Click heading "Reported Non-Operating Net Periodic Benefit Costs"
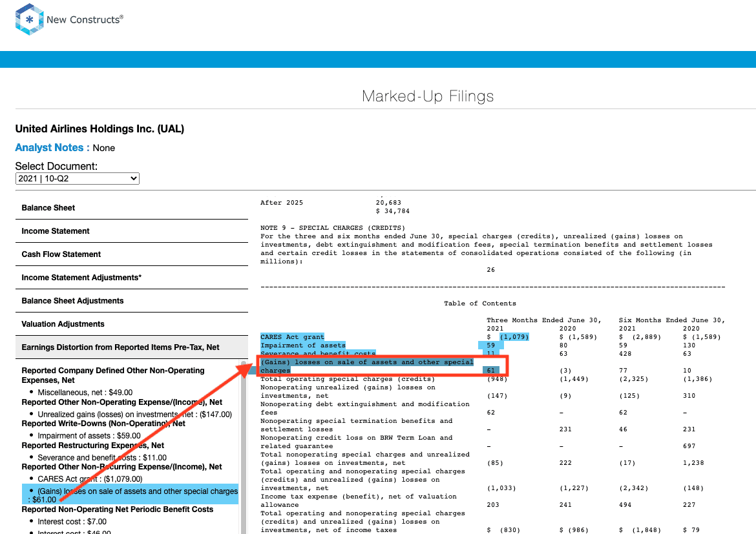 pos(117,509)
